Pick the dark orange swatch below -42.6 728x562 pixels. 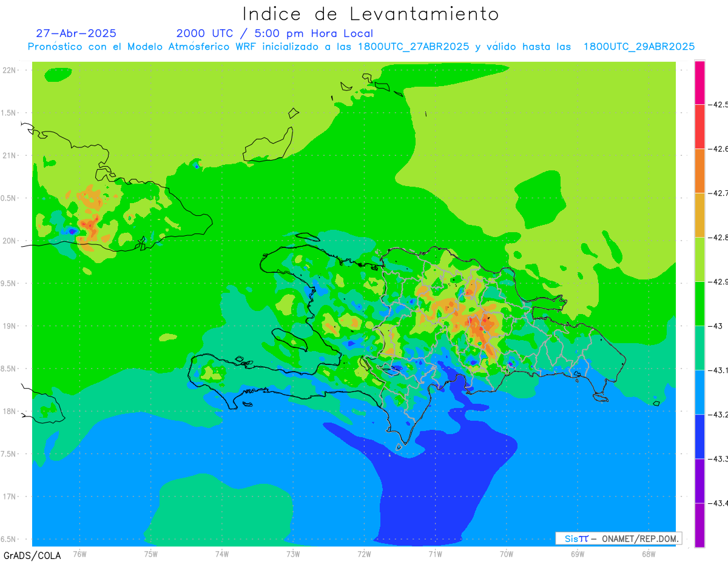pos(699,171)
